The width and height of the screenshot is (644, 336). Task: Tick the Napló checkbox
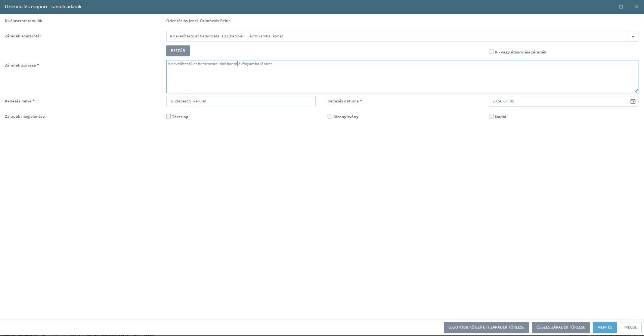coord(491,116)
